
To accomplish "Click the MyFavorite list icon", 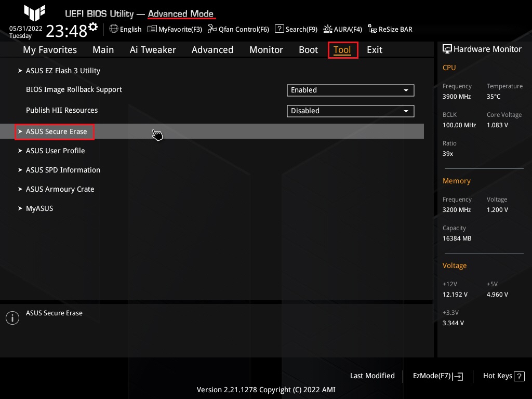I will tap(152, 29).
